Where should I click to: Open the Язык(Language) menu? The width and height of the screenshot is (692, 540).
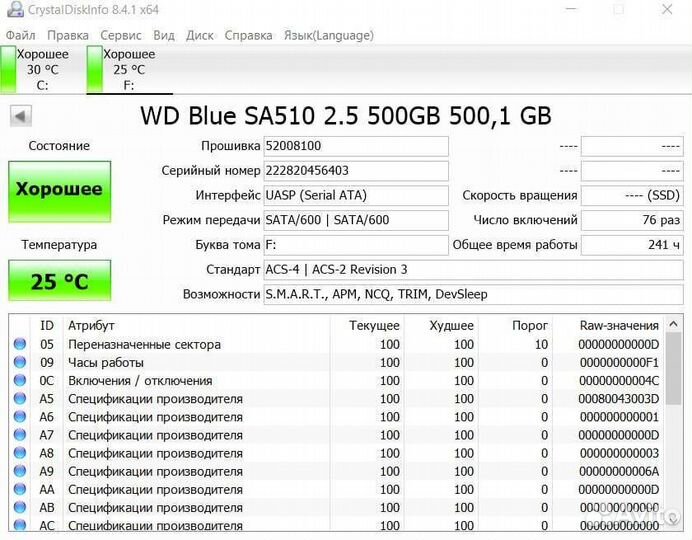coord(329,35)
